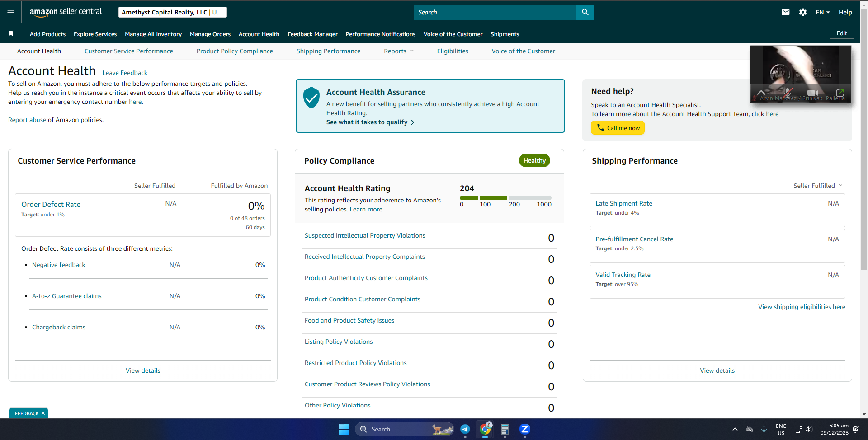The image size is (868, 440).
Task: Click the Windows taskbar search box
Action: point(405,429)
